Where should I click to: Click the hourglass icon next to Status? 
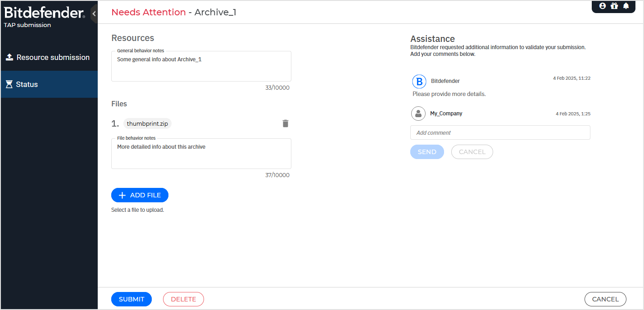(x=8, y=84)
